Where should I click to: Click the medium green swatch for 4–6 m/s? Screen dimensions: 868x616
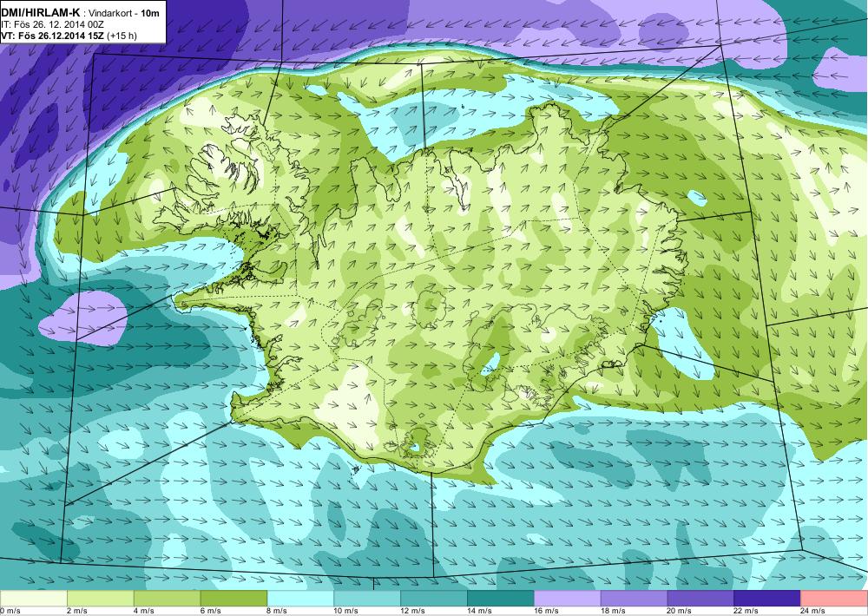point(168,599)
